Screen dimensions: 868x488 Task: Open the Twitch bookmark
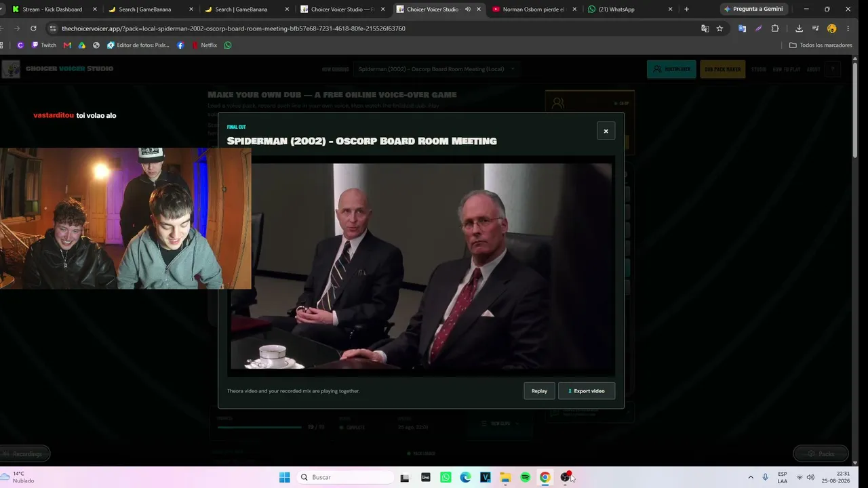coord(44,45)
